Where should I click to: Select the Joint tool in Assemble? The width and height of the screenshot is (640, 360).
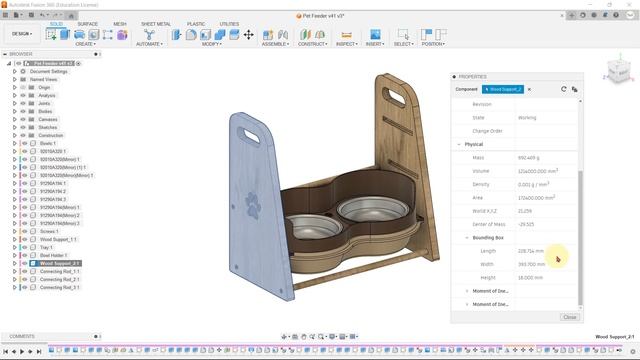283,35
